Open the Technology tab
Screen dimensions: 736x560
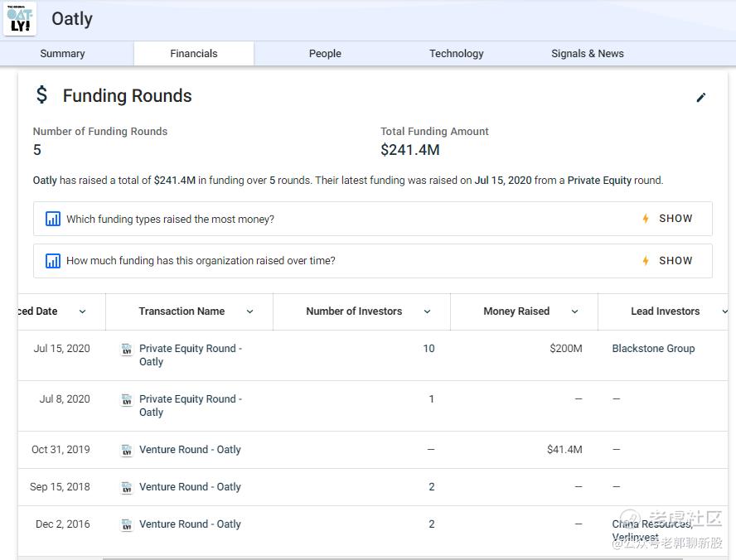456,54
